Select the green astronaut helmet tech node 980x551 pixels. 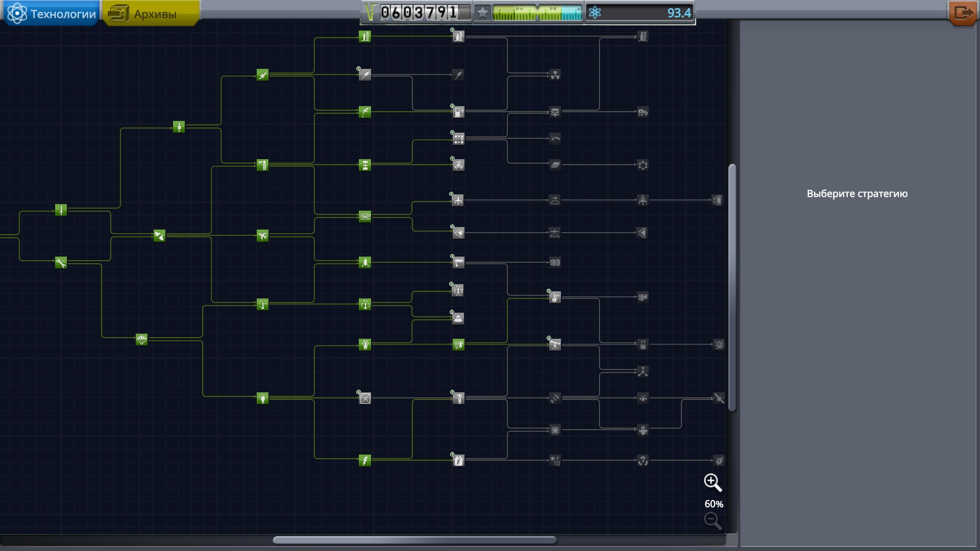tap(365, 344)
